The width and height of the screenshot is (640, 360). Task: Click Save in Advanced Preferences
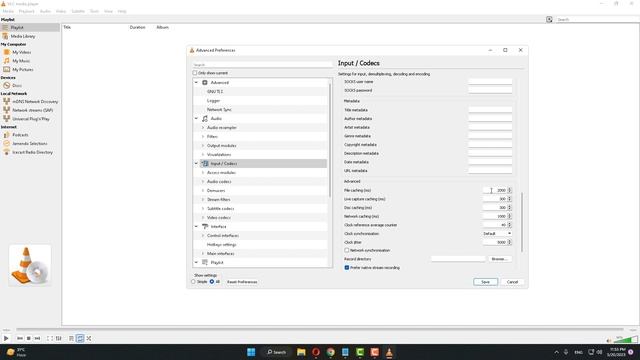click(485, 282)
